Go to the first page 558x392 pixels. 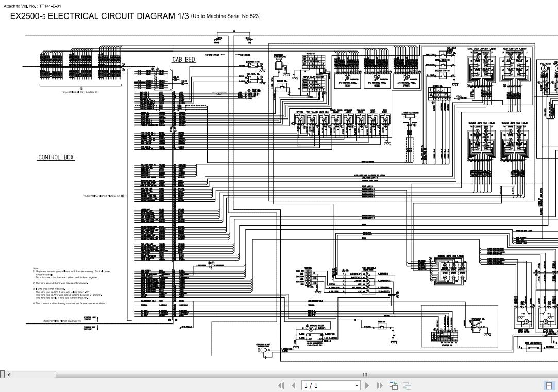tap(281, 386)
